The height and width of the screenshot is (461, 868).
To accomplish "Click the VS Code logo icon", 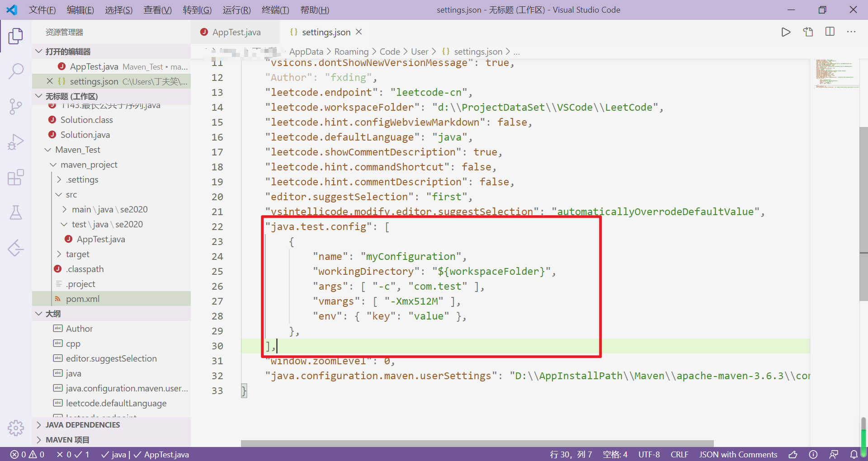I will pos(12,9).
